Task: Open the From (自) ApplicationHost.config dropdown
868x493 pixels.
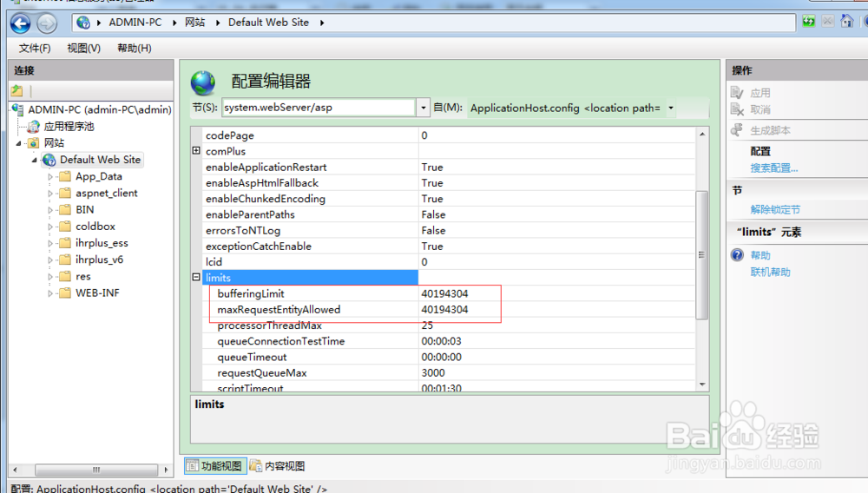Action: pyautogui.click(x=671, y=108)
